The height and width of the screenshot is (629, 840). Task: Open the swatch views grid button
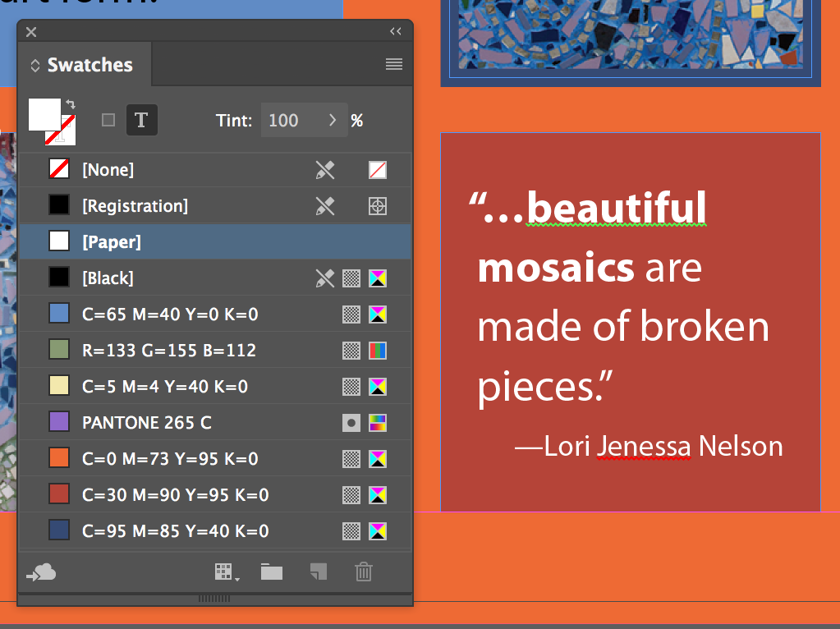point(227,572)
